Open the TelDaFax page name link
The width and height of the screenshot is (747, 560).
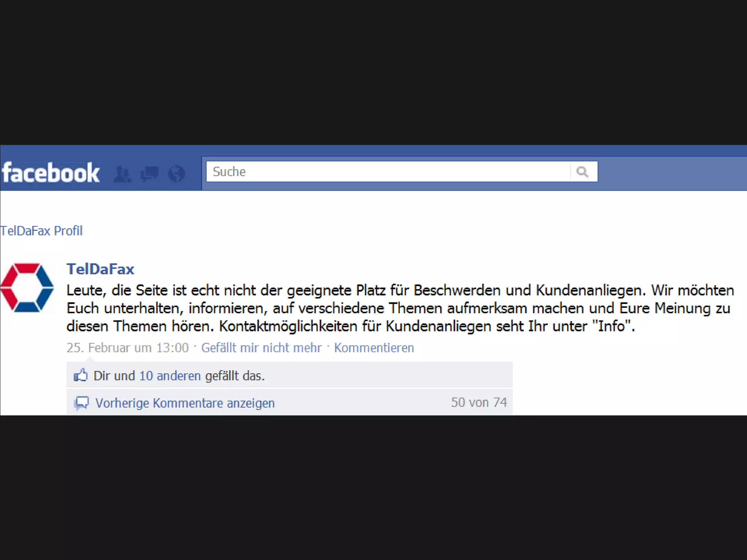[x=100, y=269]
